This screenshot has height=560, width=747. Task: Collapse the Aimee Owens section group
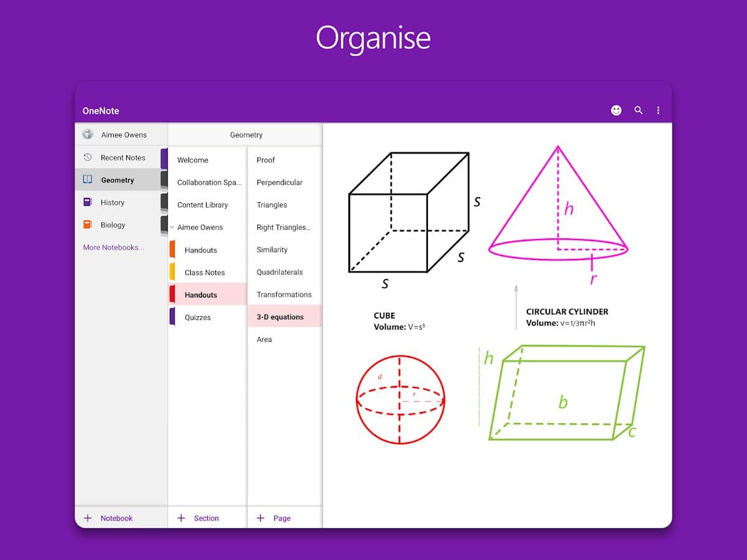[172, 228]
